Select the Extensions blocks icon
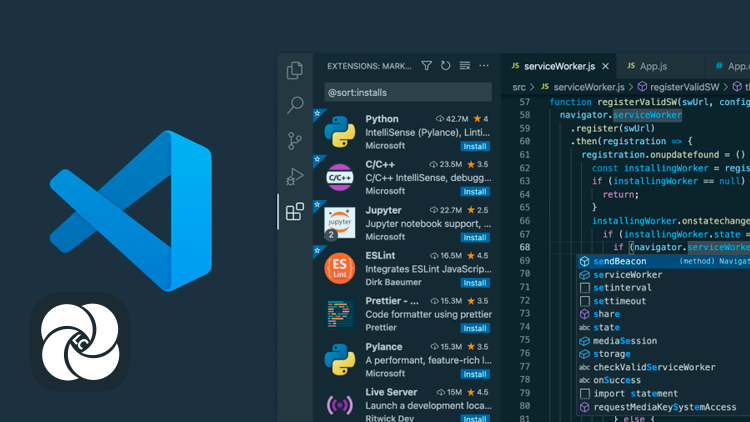Image resolution: width=750 pixels, height=422 pixels. pos(295,211)
